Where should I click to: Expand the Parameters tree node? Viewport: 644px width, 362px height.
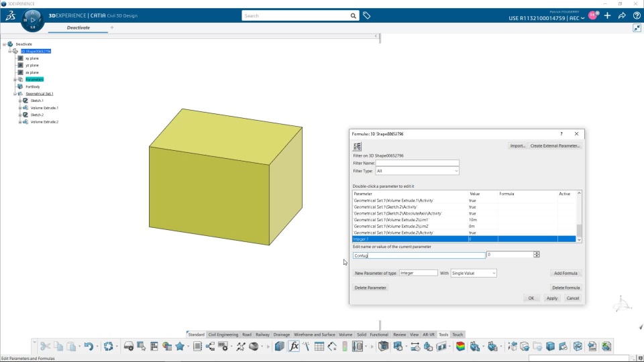pos(15,79)
